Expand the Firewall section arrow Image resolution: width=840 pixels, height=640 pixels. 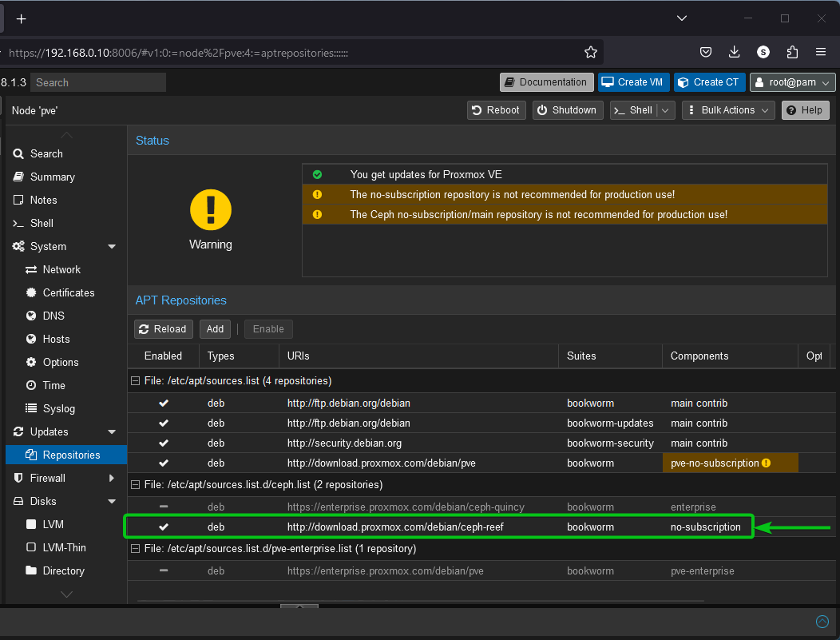[x=112, y=478]
